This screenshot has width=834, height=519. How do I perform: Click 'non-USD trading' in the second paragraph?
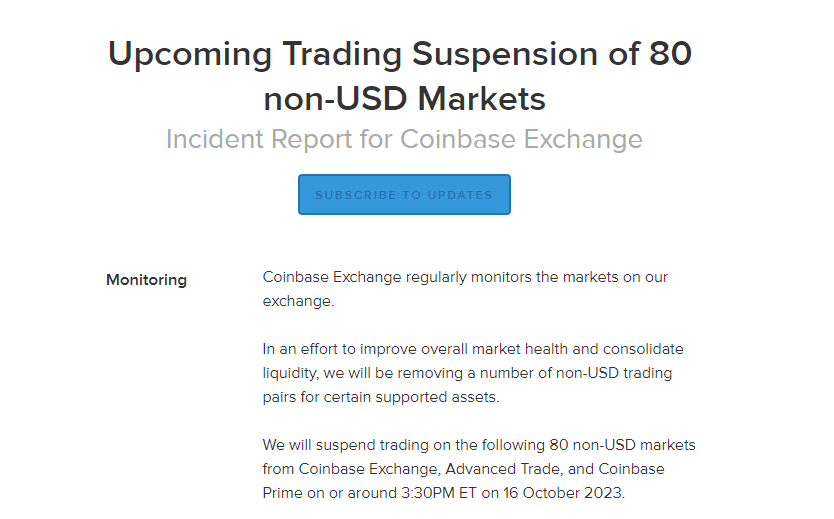(614, 373)
